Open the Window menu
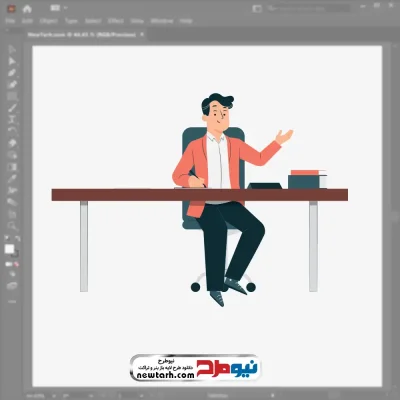This screenshot has height=400, width=400. pyautogui.click(x=162, y=21)
